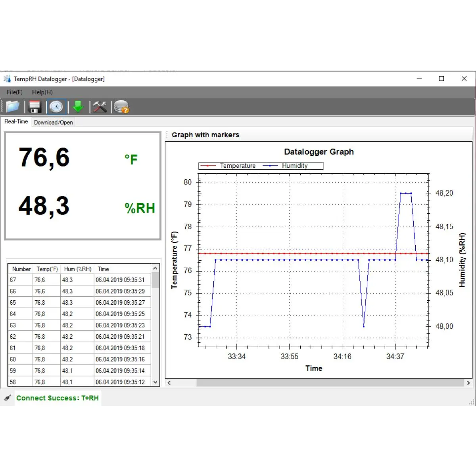Click the Hum (%RH) column header

click(x=77, y=269)
